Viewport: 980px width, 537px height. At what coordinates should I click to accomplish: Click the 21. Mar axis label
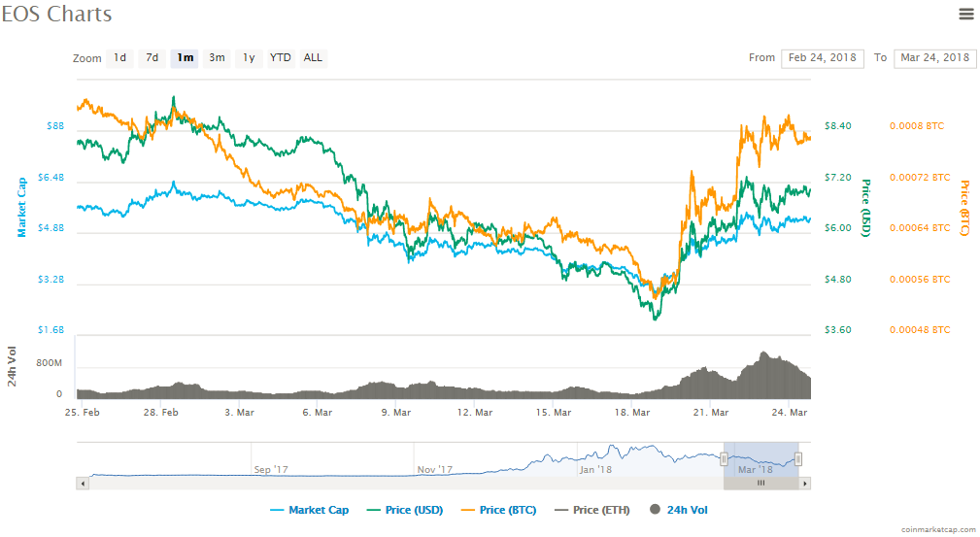(x=711, y=413)
